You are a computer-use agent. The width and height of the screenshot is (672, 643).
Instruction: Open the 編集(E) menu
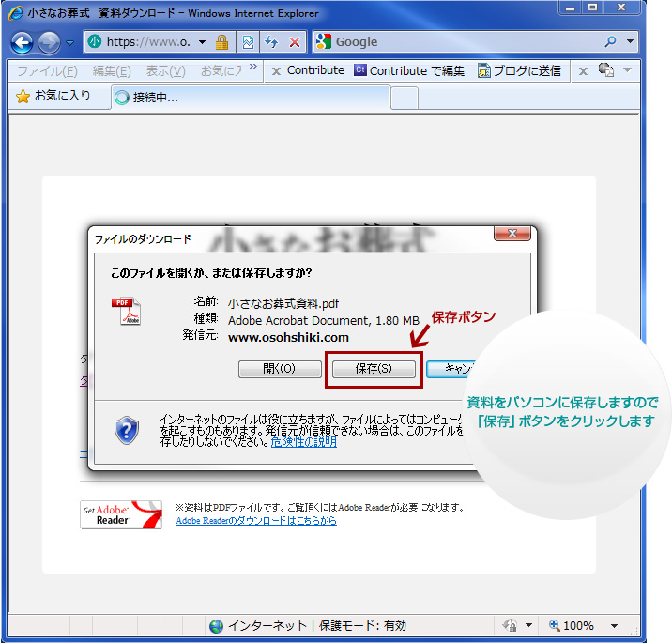point(112,70)
